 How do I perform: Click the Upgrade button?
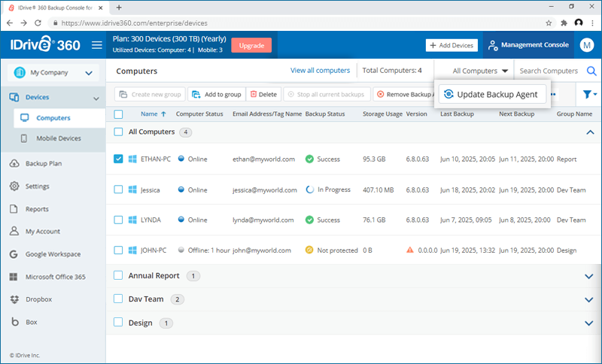[x=251, y=45]
